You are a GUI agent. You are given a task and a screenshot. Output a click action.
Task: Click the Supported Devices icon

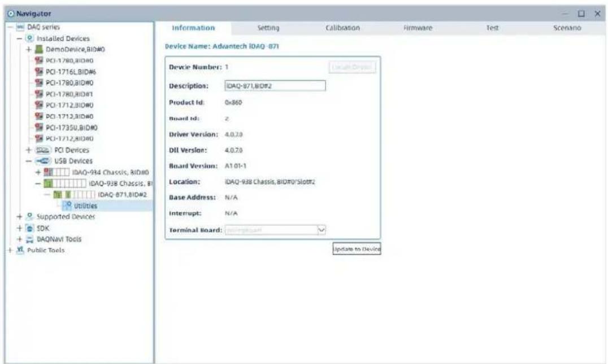[29, 217]
